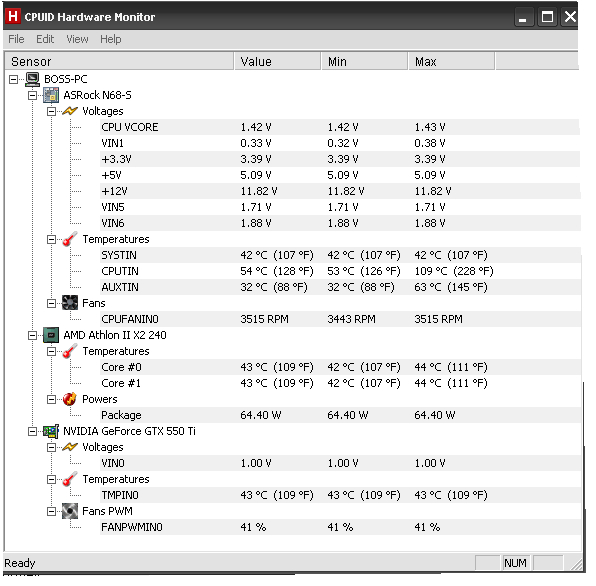Screen dimensions: 596x586
Task: Click the CPUTIN max value 109 °C
Action: click(x=454, y=271)
